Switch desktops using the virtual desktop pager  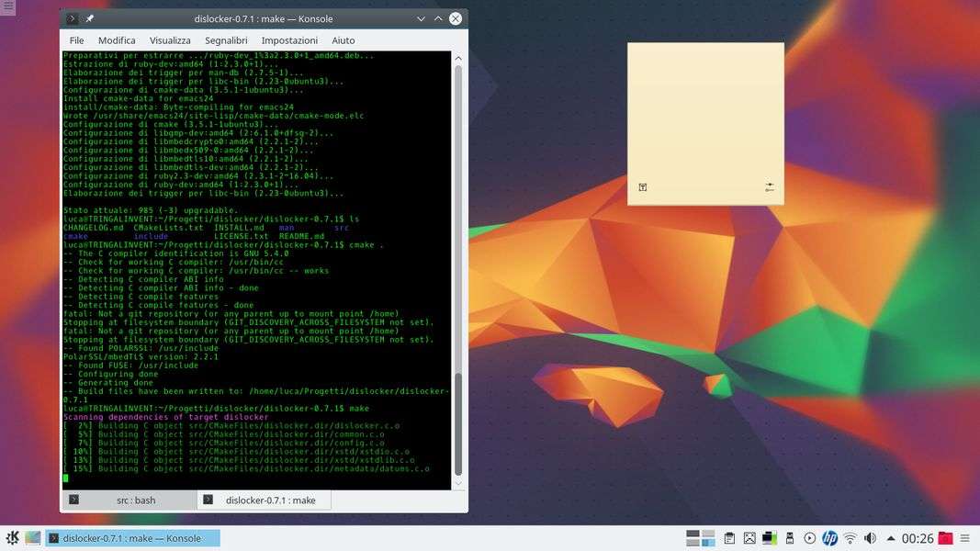700,538
